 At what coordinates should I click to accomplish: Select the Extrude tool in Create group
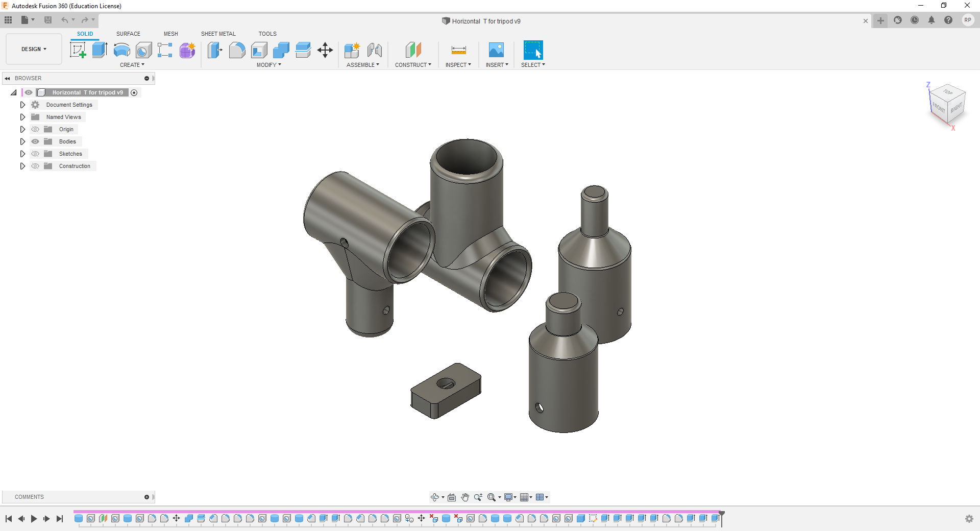tap(100, 50)
